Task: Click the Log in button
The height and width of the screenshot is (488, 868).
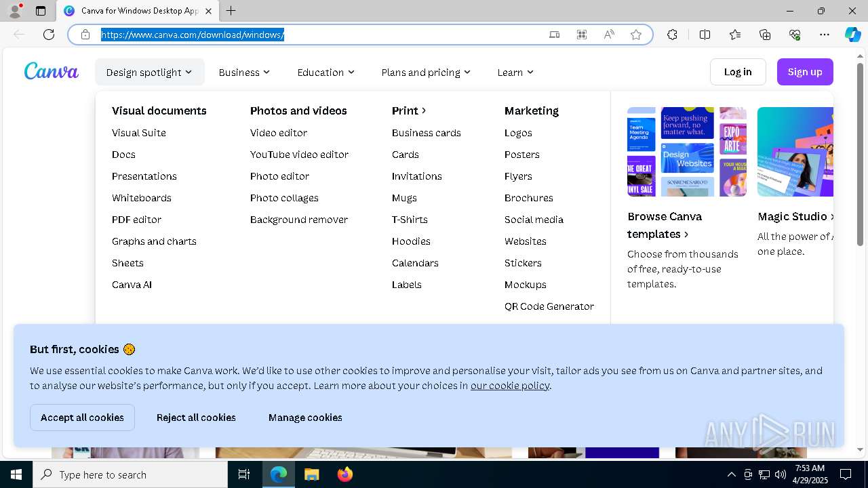Action: [738, 72]
